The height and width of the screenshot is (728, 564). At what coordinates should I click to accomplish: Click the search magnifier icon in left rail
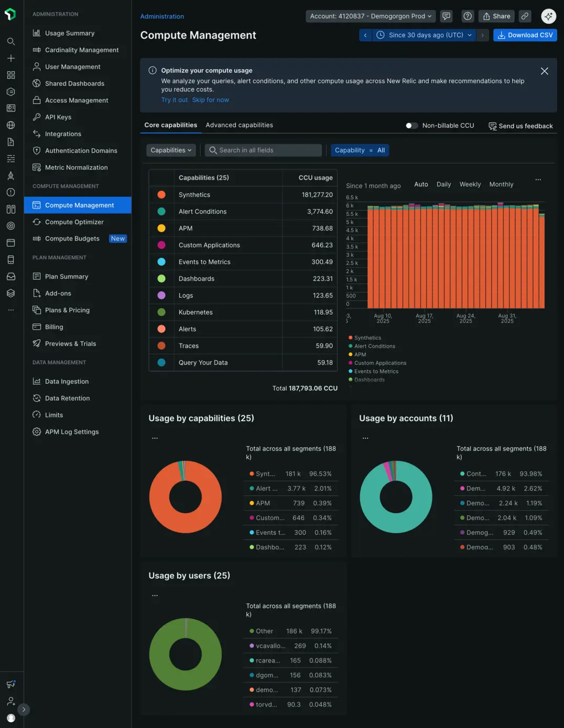coord(10,41)
